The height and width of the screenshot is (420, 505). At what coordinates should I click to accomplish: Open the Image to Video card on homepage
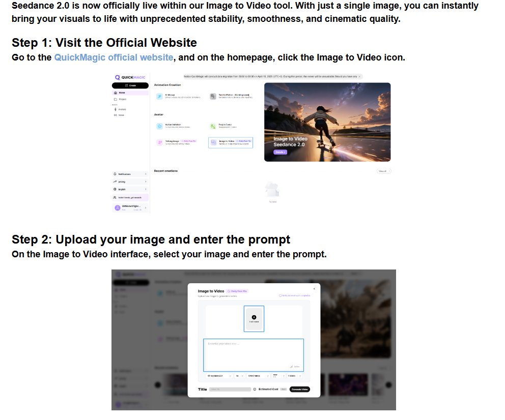coord(231,142)
